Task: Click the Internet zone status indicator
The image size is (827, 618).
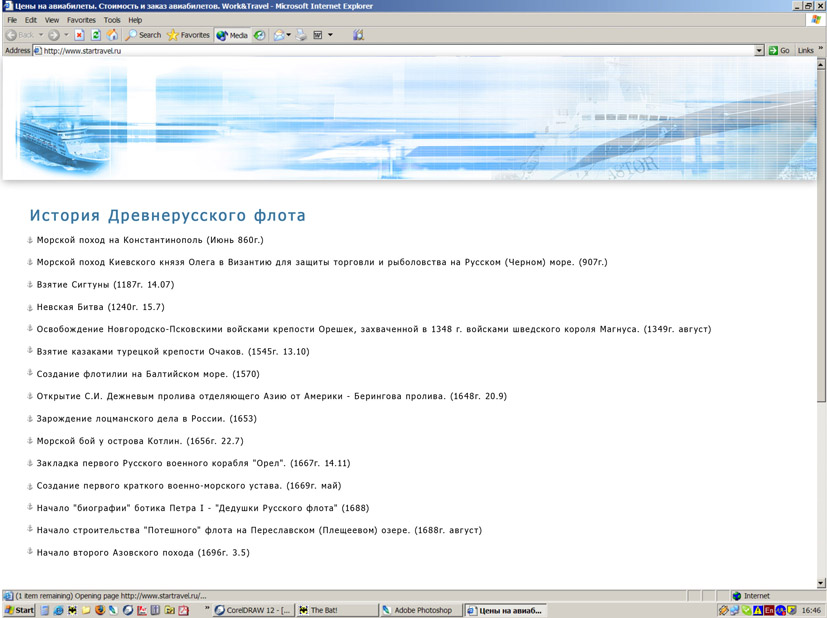Action: [751, 596]
